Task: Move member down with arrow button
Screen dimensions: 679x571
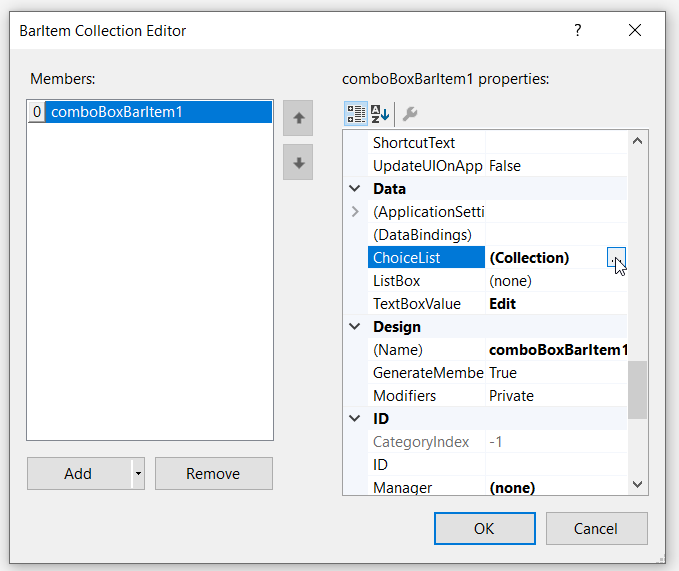Action: click(x=298, y=162)
